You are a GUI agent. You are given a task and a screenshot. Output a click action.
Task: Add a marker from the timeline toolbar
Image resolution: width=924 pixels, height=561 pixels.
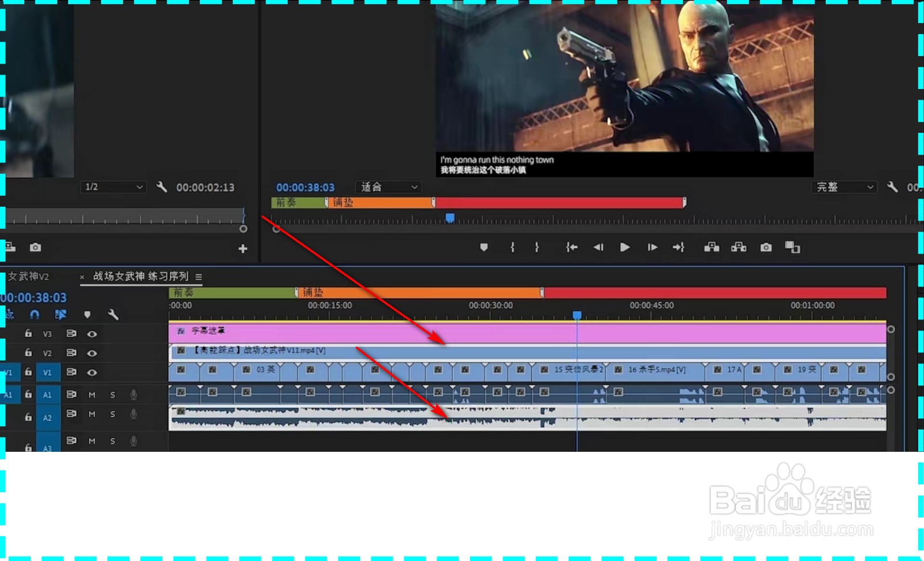(x=87, y=314)
